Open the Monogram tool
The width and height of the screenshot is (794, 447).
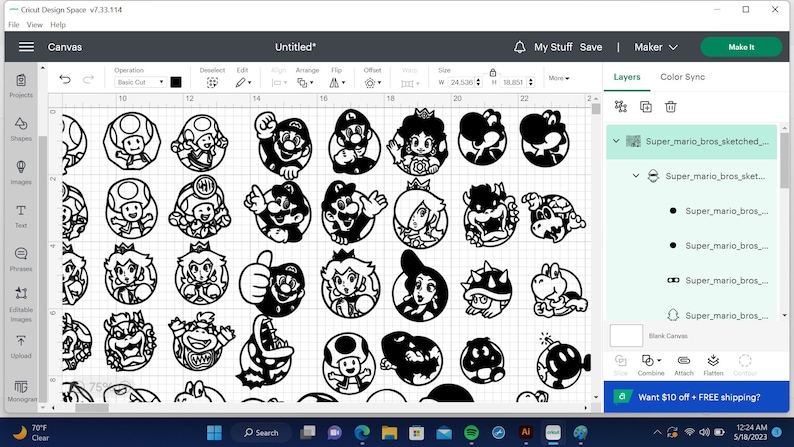click(x=21, y=391)
